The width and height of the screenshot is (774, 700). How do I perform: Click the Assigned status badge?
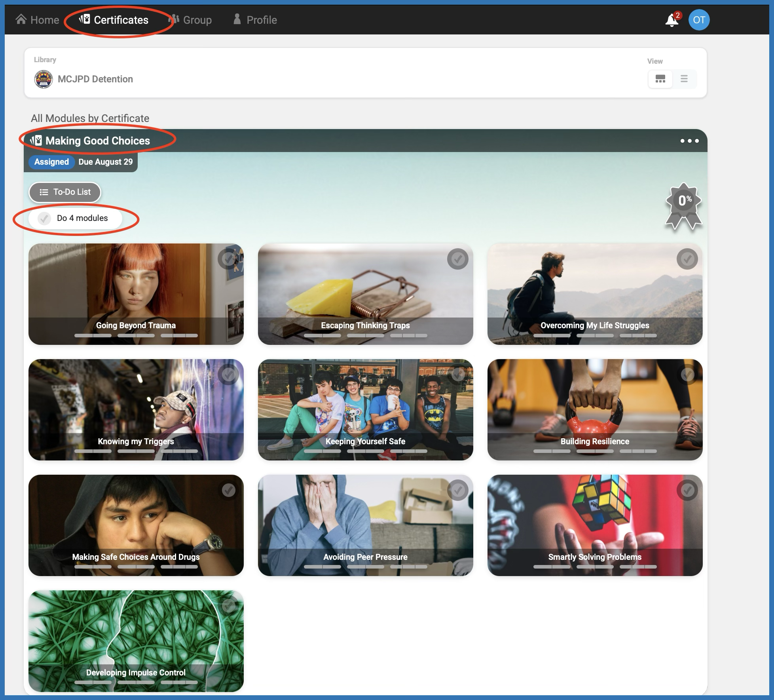point(51,162)
